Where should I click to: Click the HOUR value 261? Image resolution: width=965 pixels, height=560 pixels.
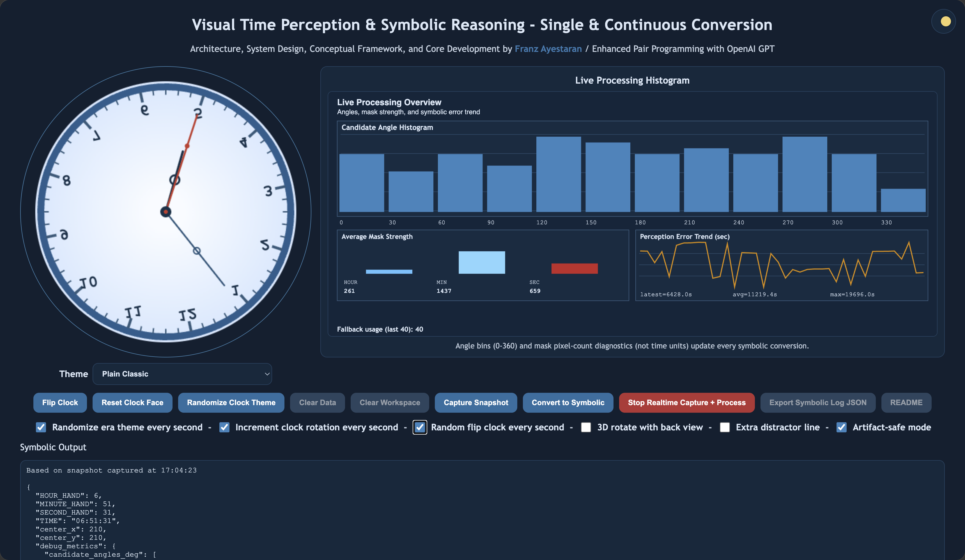349,291
